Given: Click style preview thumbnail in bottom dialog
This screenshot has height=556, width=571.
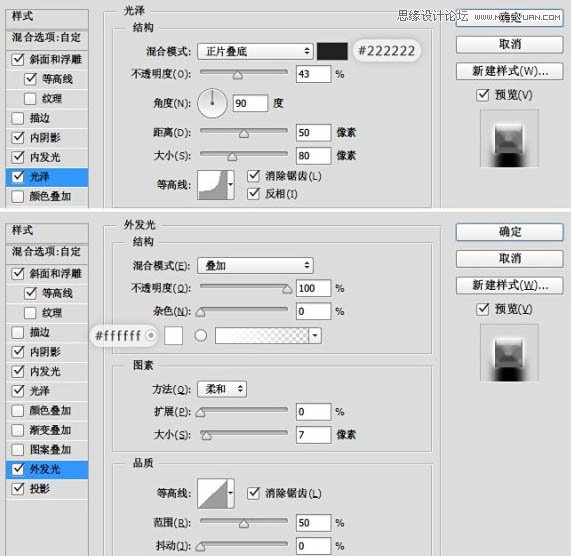Looking at the screenshot, I should (x=509, y=352).
